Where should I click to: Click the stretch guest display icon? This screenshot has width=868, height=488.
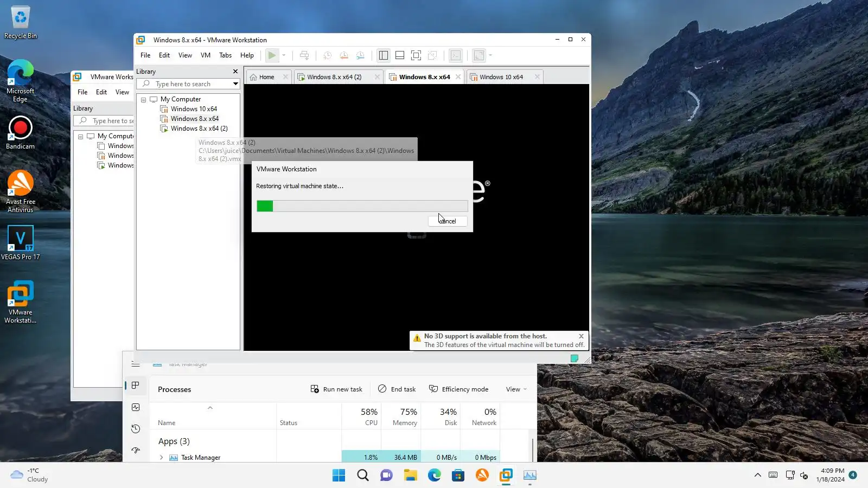tap(478, 55)
